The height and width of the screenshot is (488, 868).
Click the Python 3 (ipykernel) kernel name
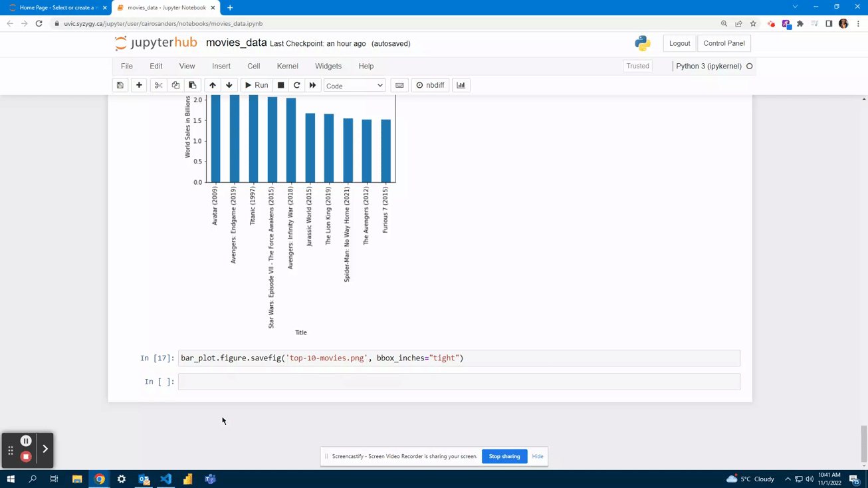click(x=708, y=66)
